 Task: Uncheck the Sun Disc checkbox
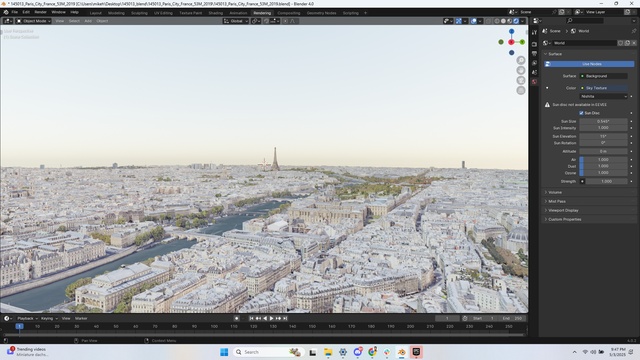581,113
